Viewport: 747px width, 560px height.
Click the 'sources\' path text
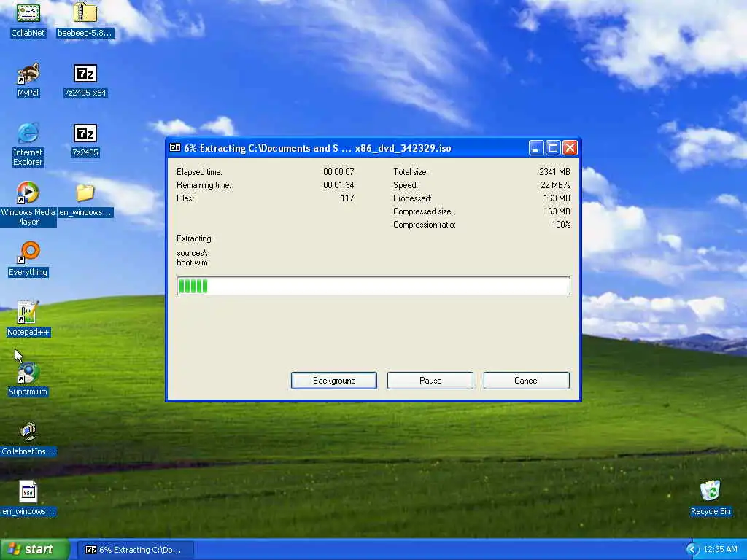click(x=192, y=253)
